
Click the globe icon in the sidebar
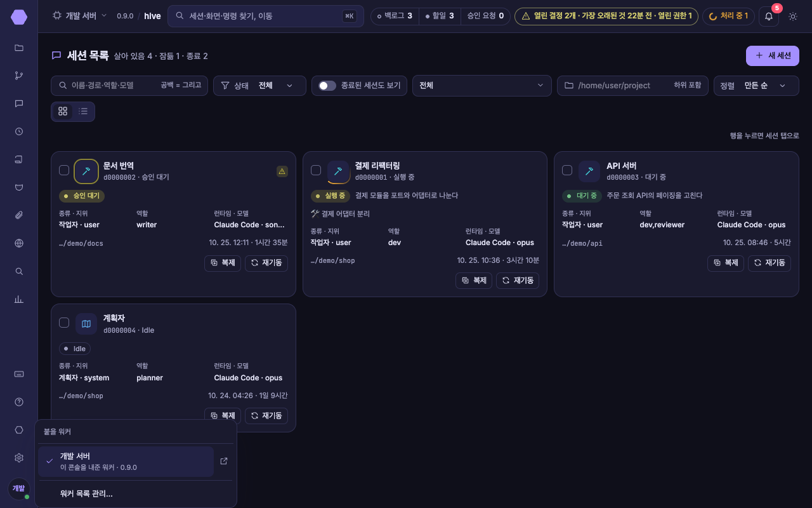(x=19, y=243)
